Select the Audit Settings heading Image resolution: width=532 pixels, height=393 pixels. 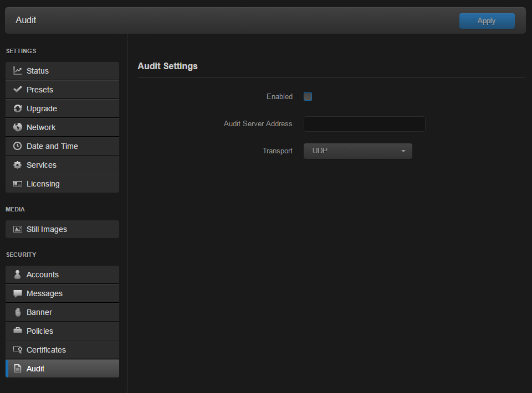(167, 66)
